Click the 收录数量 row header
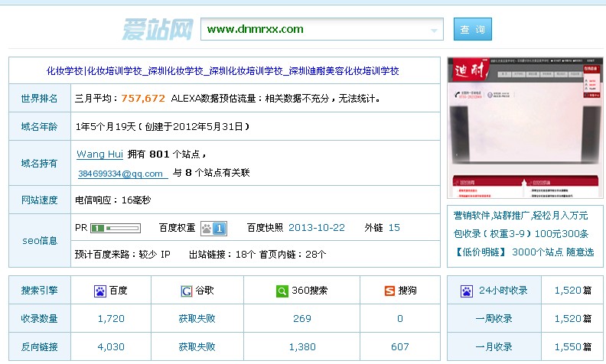Viewport: 606px width, 364px height. [40, 318]
